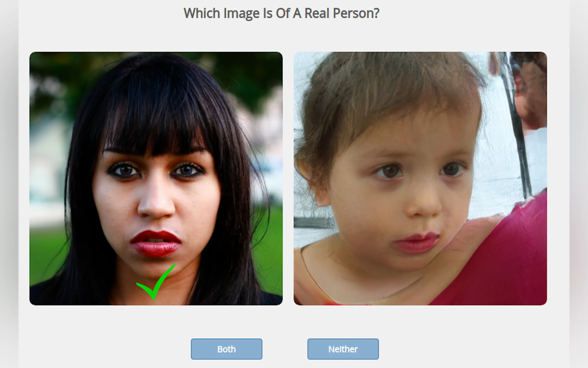The image size is (588, 368).
Task: Click the word 'Person?' in the heading
Action: [356, 14]
